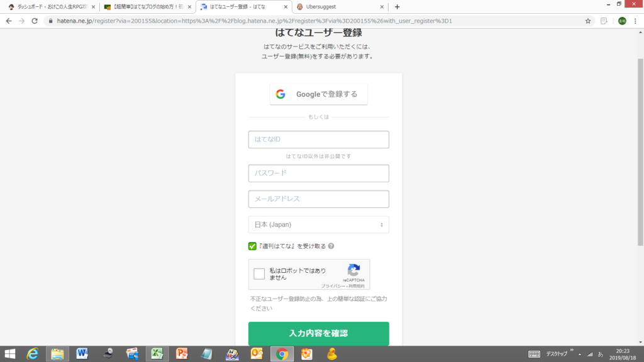Uncheck the 週刊はてな newsletter checkbox

tap(253, 246)
